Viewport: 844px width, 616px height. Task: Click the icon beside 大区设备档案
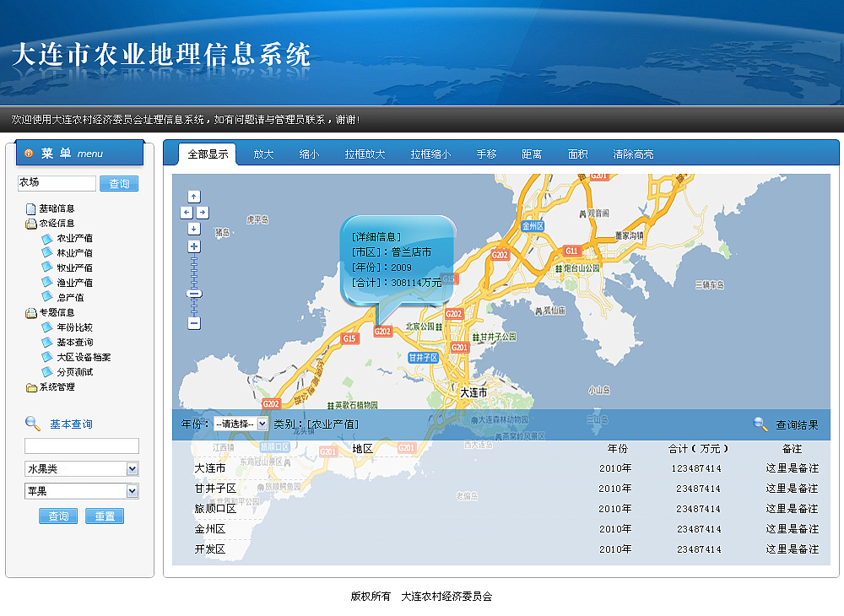[47, 357]
